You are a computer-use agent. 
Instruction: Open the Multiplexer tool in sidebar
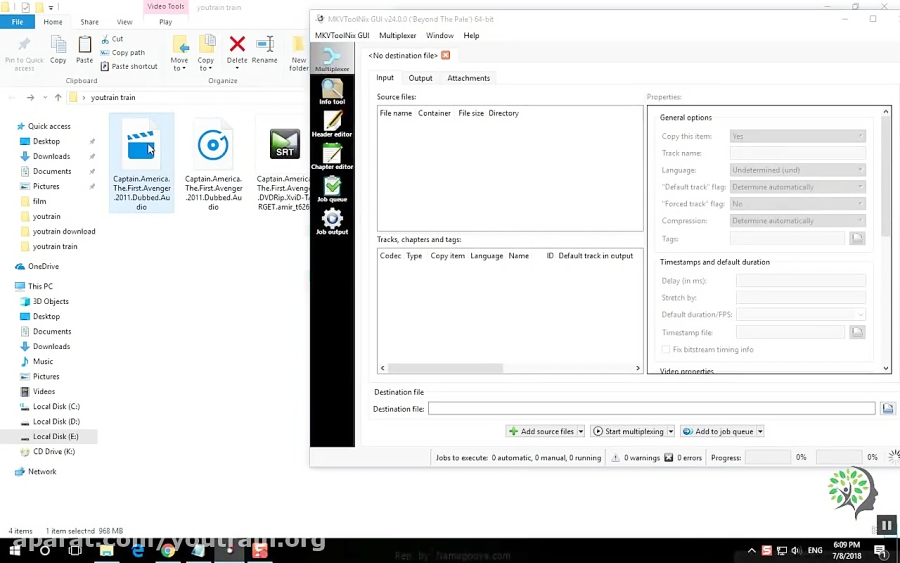332,59
